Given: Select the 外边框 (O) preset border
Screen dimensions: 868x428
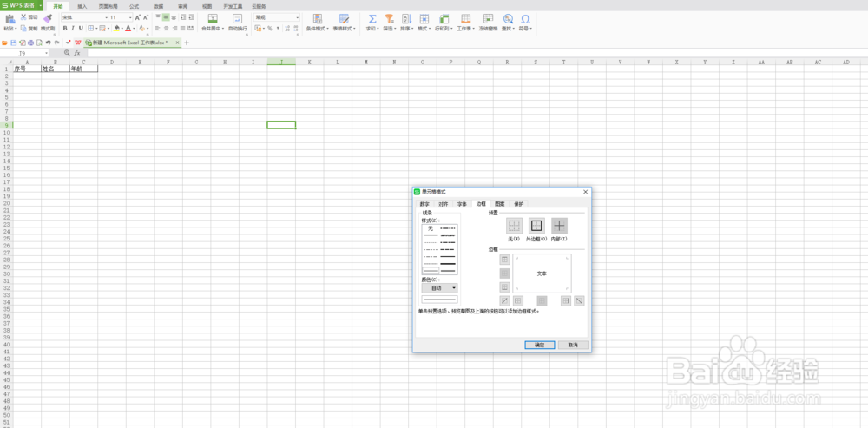Looking at the screenshot, I should [x=536, y=226].
